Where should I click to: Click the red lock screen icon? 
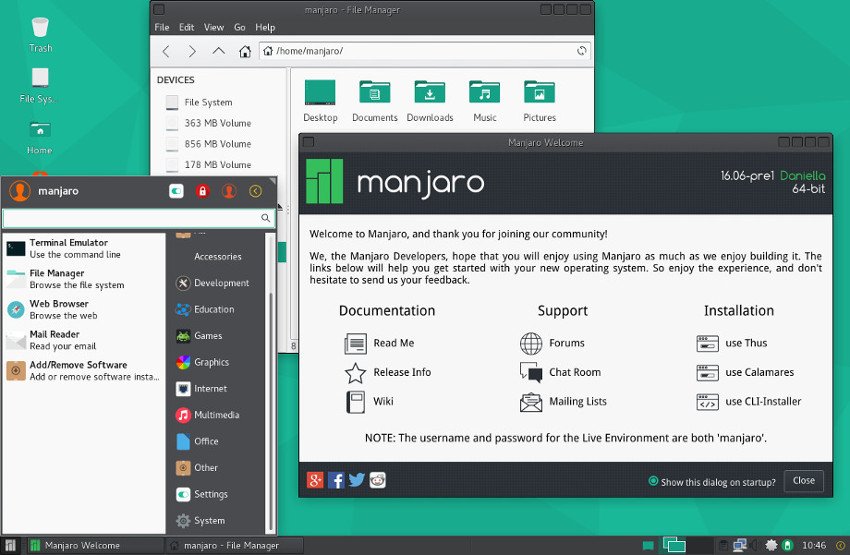click(x=202, y=191)
